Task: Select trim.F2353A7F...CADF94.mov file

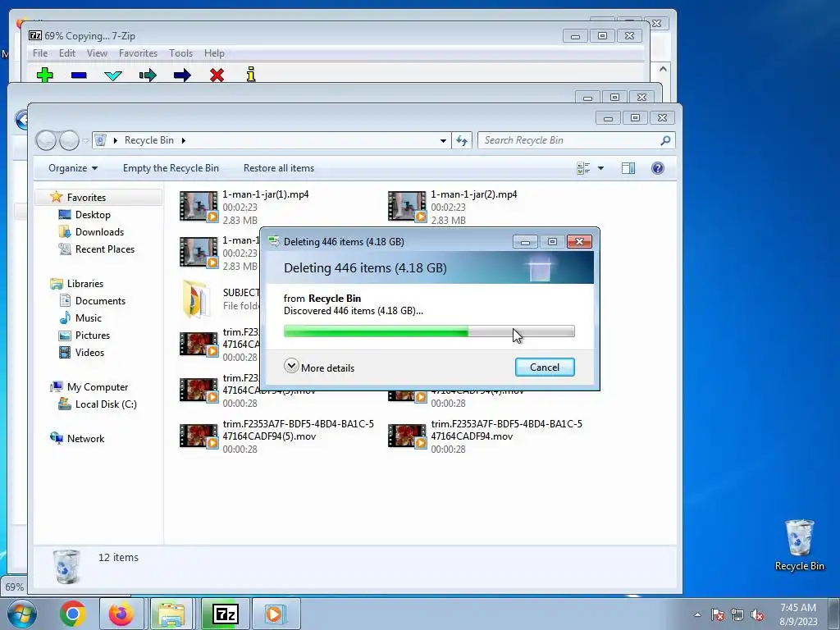Action: (486, 436)
